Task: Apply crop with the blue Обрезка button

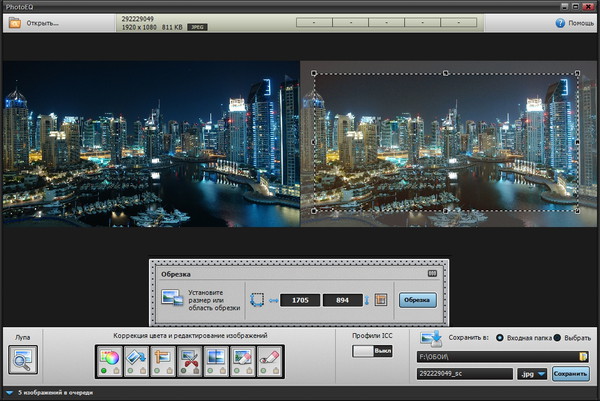Action: tap(417, 300)
